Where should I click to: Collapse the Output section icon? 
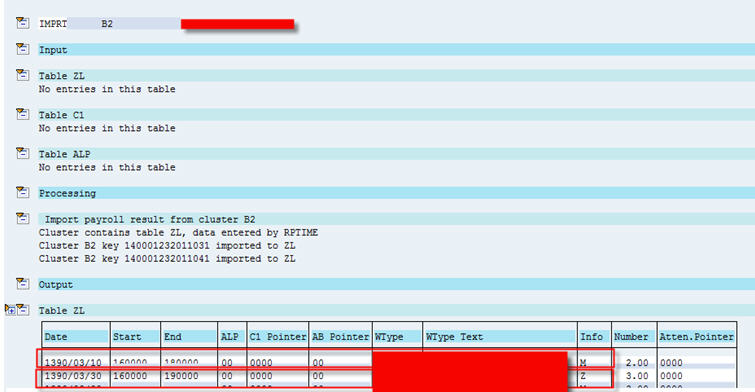[x=23, y=284]
